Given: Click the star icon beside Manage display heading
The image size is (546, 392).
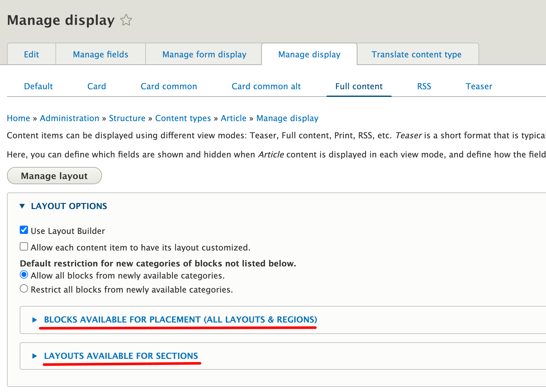Looking at the screenshot, I should pyautogui.click(x=126, y=20).
